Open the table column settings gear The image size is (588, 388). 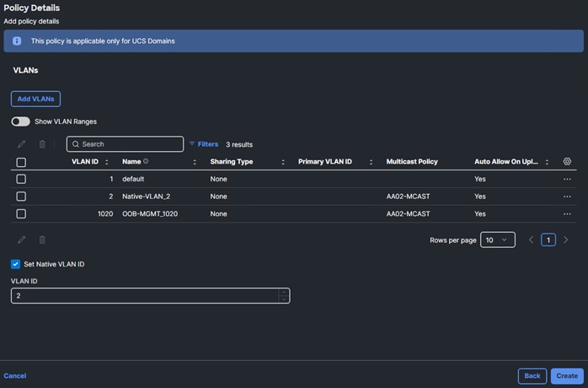click(567, 161)
